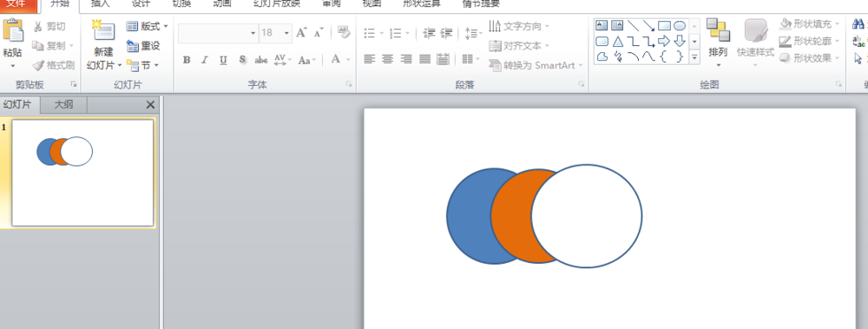
Task: Select the right block arrow shape
Action: tap(664, 41)
